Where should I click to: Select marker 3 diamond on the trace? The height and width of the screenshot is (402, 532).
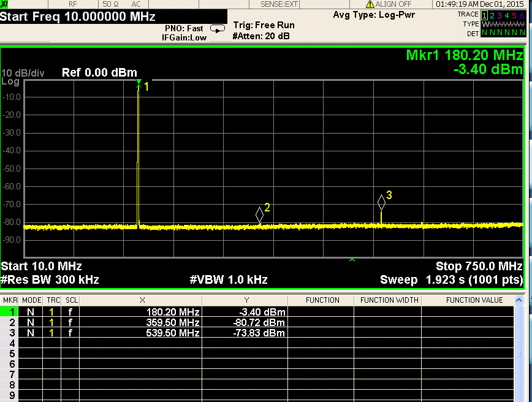(x=381, y=202)
